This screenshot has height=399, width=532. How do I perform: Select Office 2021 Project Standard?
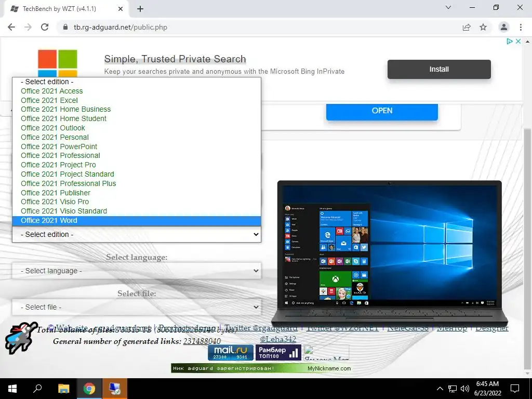[x=137, y=174]
